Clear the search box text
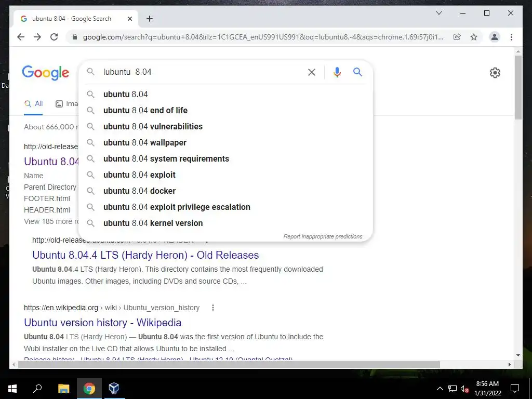 pos(312,72)
